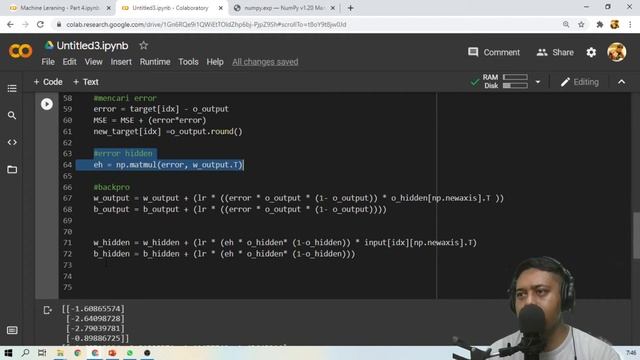Open the command palette icon in sidebar
Viewport: 640px width, 360px height.
[x=12, y=330]
